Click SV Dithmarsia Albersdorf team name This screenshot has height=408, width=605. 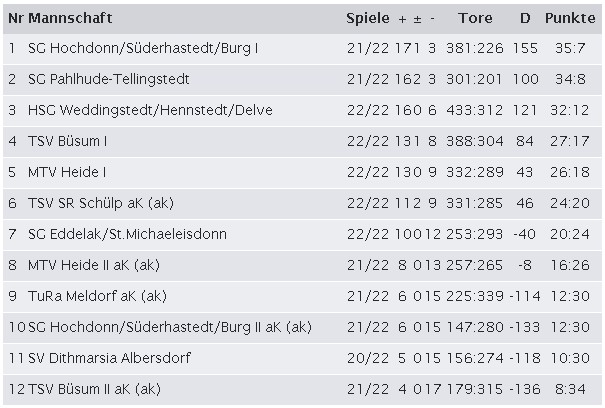point(109,358)
